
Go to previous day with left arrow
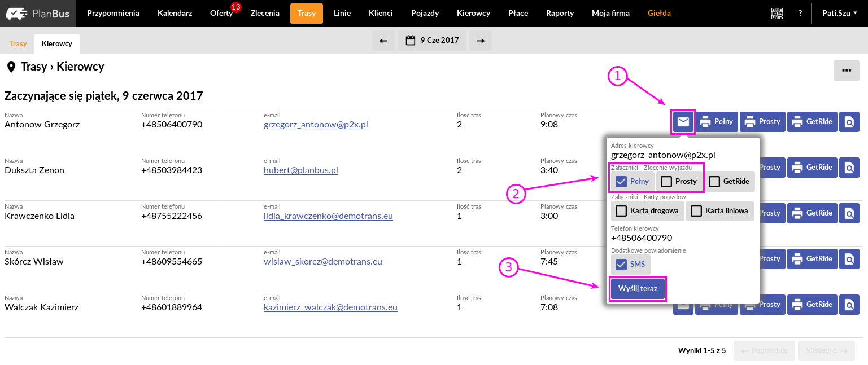tap(383, 41)
